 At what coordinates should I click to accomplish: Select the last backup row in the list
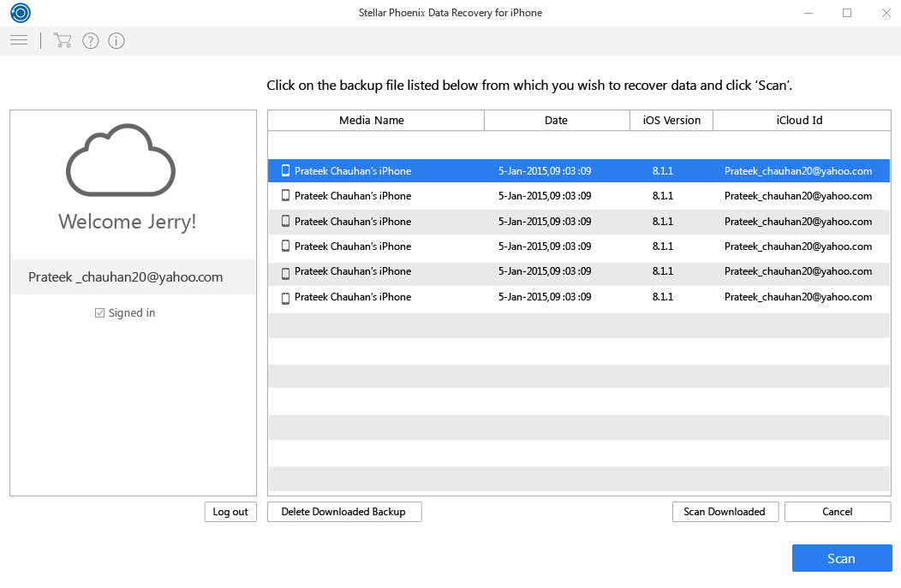click(579, 298)
